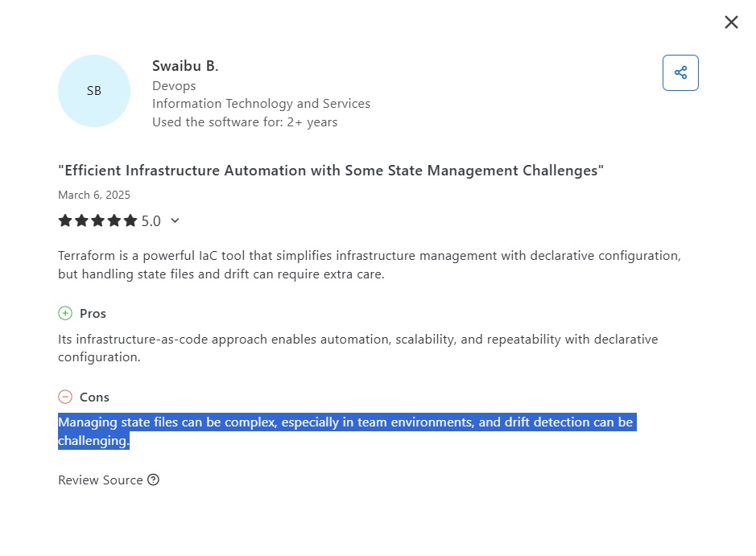Close the review dialog with the X
The width and height of the screenshot is (756, 556).
731,23
